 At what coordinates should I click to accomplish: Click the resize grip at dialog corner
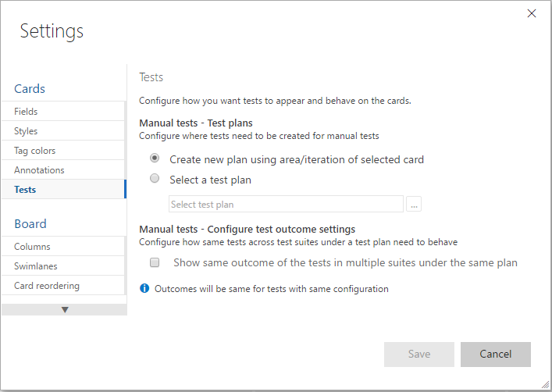(x=545, y=385)
